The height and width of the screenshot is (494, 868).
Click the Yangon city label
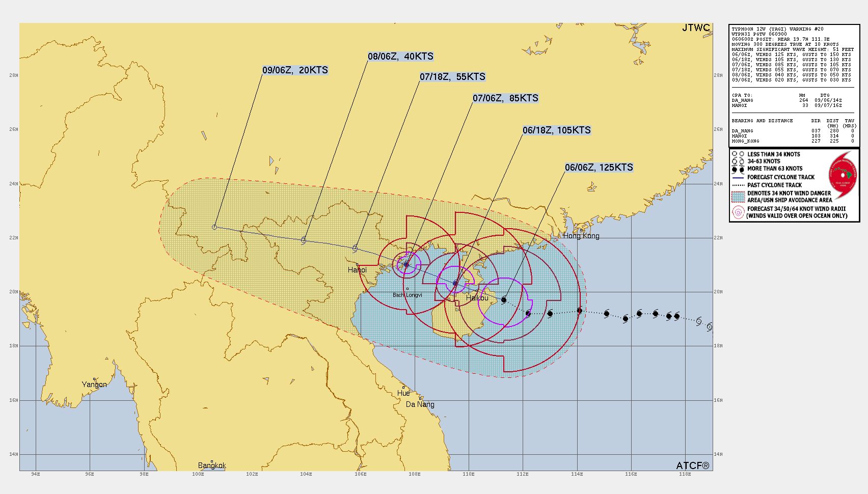click(94, 385)
